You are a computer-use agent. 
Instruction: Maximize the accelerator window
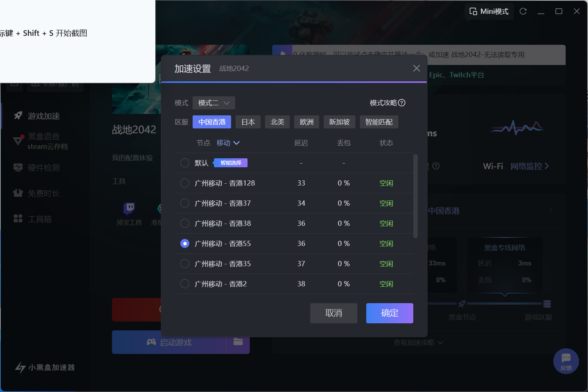[559, 11]
